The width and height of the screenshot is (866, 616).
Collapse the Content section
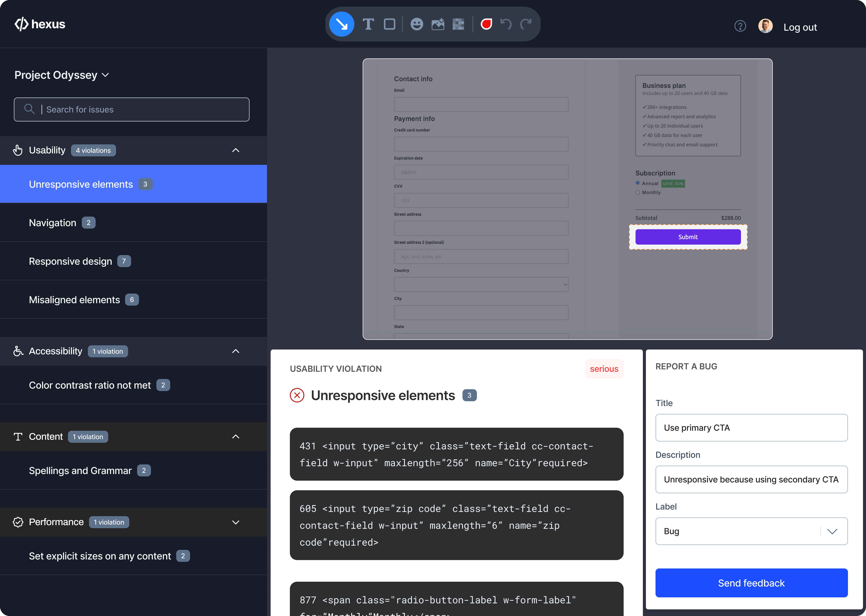point(236,437)
